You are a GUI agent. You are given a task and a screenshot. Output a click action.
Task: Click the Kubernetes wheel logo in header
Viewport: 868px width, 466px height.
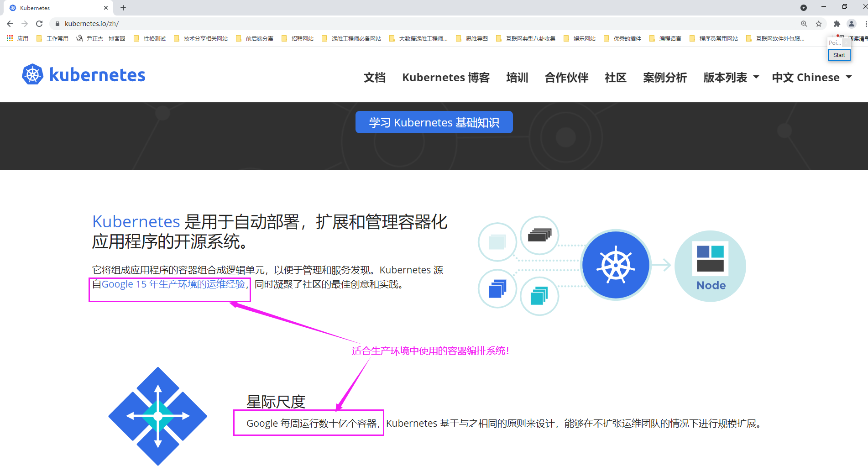pyautogui.click(x=33, y=75)
